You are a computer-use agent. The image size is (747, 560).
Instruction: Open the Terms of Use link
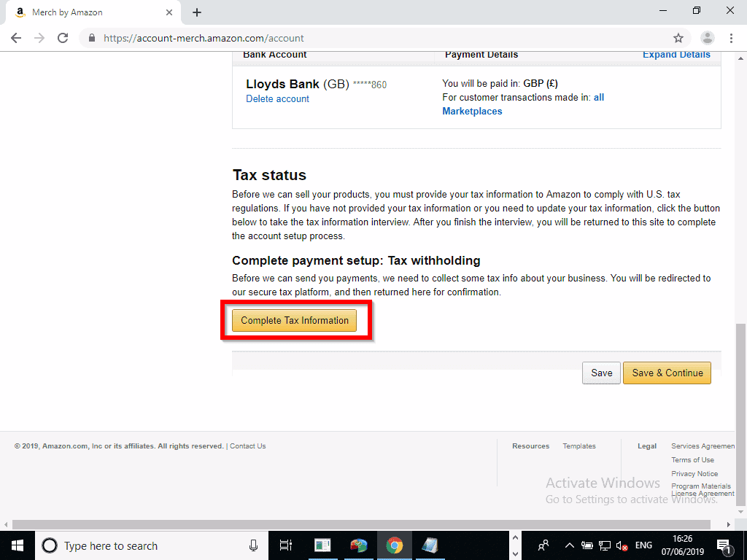pyautogui.click(x=693, y=460)
